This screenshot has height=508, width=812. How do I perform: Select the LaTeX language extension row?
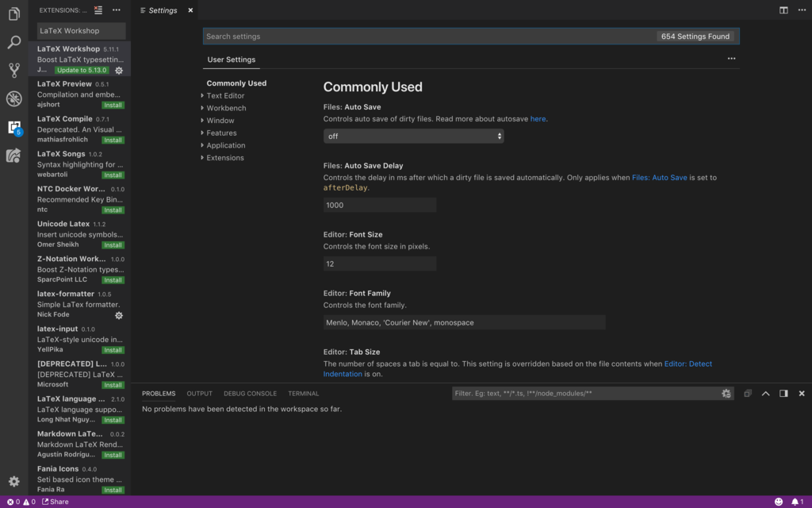coord(80,409)
